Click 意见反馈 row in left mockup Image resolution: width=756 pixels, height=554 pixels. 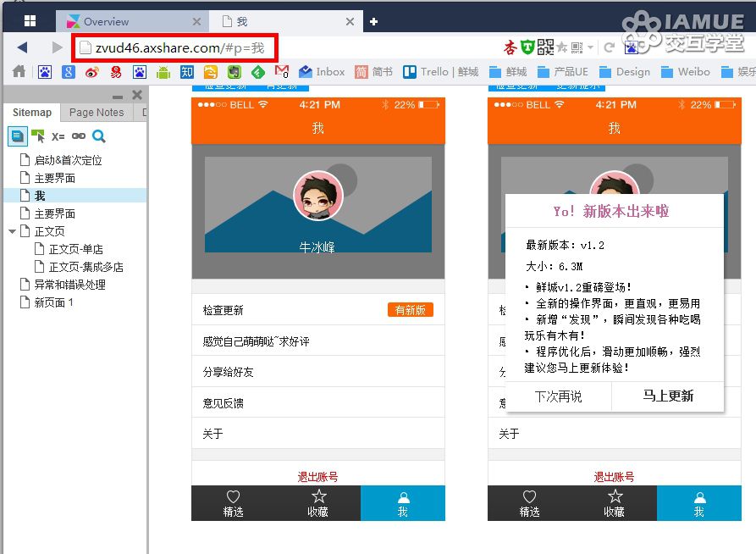318,403
